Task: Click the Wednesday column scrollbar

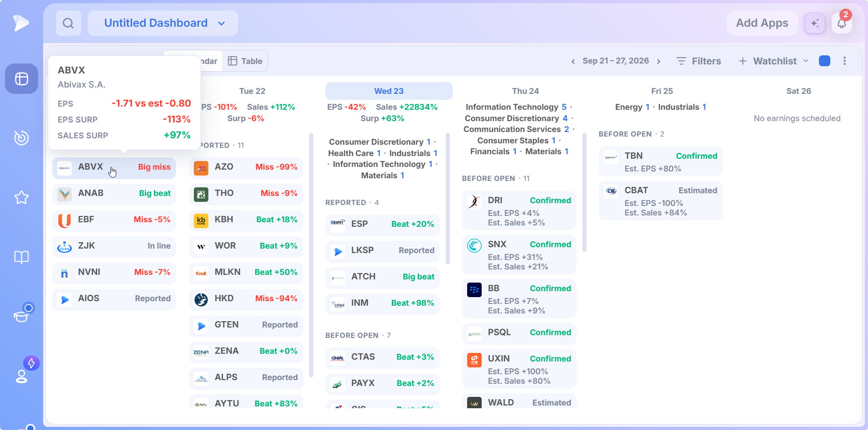Action: click(448, 198)
